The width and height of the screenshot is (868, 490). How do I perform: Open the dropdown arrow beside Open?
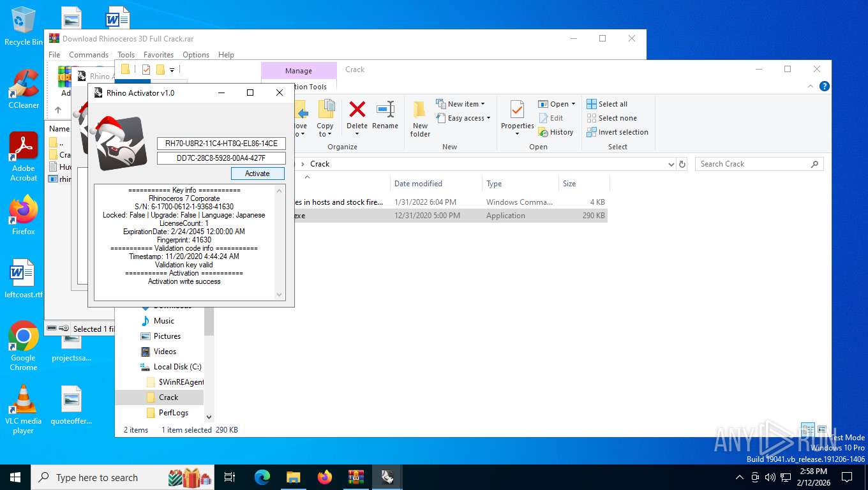pyautogui.click(x=573, y=104)
